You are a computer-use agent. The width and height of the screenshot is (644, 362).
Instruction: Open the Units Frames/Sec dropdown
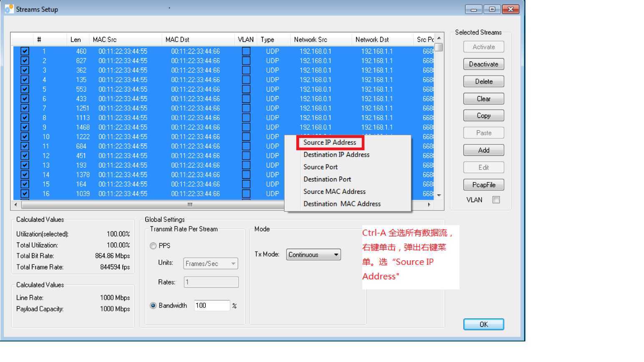[211, 264]
